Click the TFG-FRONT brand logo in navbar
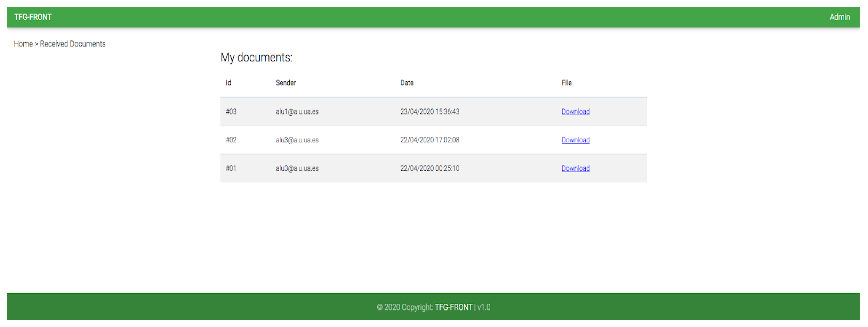 [x=33, y=17]
